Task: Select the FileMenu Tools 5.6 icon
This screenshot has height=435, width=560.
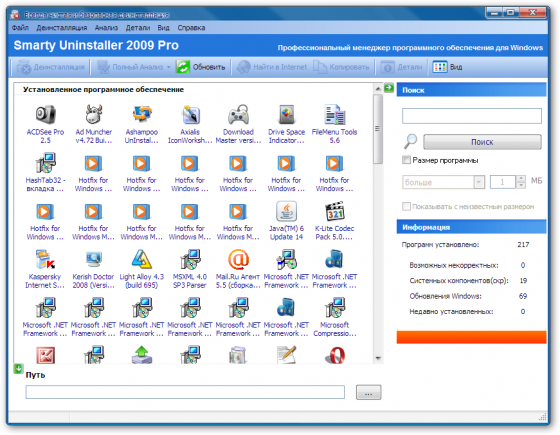Action: tap(335, 114)
